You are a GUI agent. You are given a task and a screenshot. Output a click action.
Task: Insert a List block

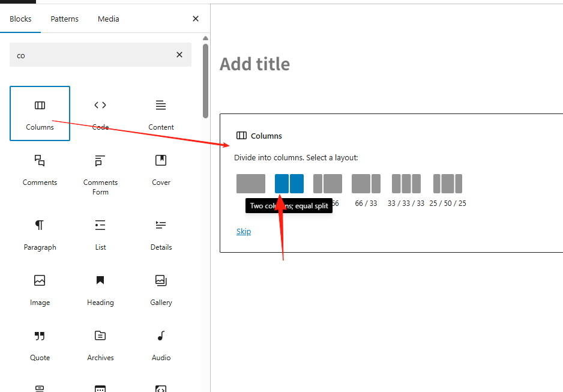click(x=100, y=233)
